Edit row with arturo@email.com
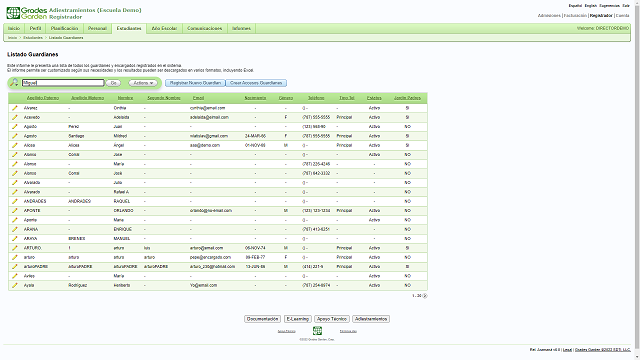Viewport: 640px width, 360px height. [x=15, y=248]
